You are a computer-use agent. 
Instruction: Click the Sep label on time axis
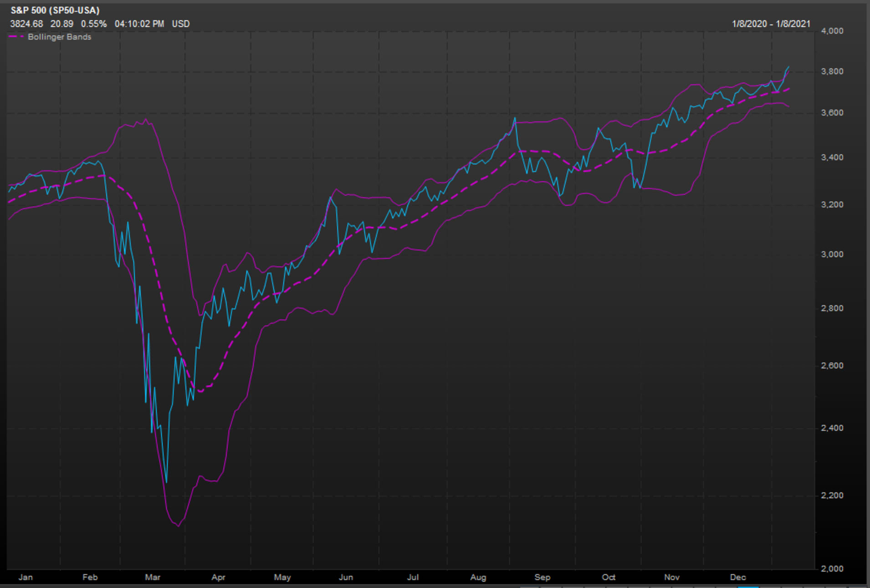click(542, 577)
